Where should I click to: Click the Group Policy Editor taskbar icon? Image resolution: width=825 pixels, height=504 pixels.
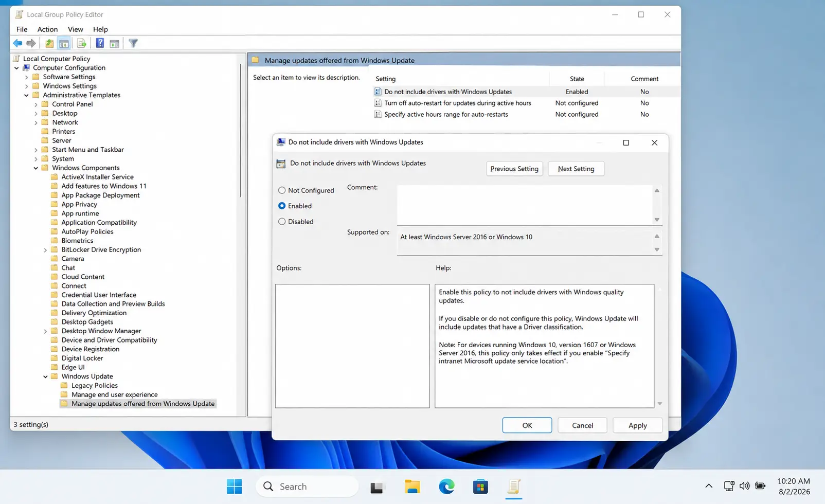pyautogui.click(x=514, y=487)
